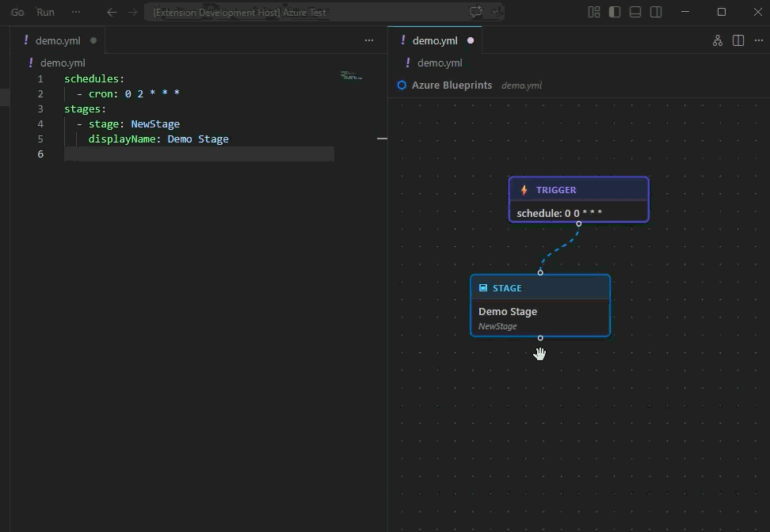Click the NewStage value on line 4
Image resolution: width=770 pixels, height=532 pixels.
pyautogui.click(x=155, y=124)
